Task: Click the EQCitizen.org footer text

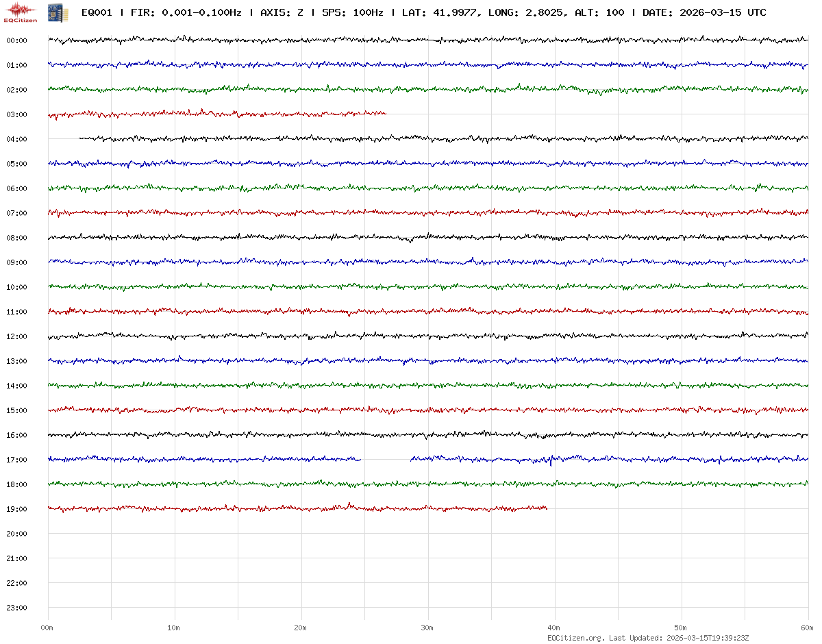Action: tap(575, 638)
